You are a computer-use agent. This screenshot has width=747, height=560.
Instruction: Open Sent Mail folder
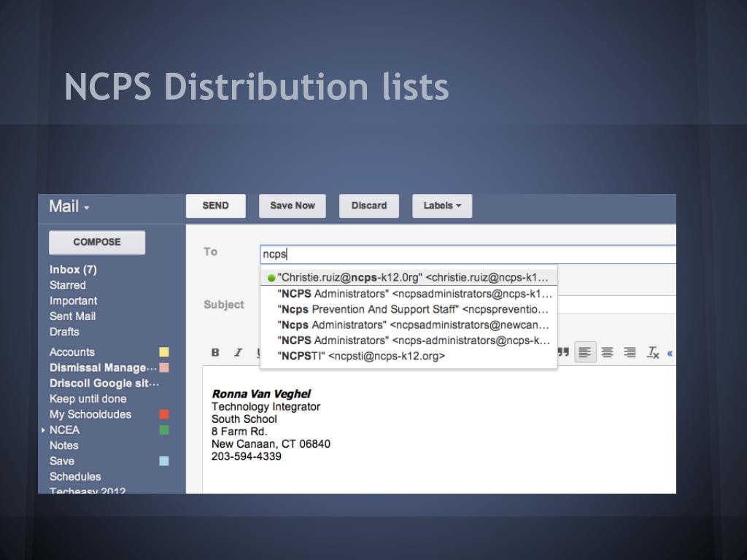(x=72, y=316)
